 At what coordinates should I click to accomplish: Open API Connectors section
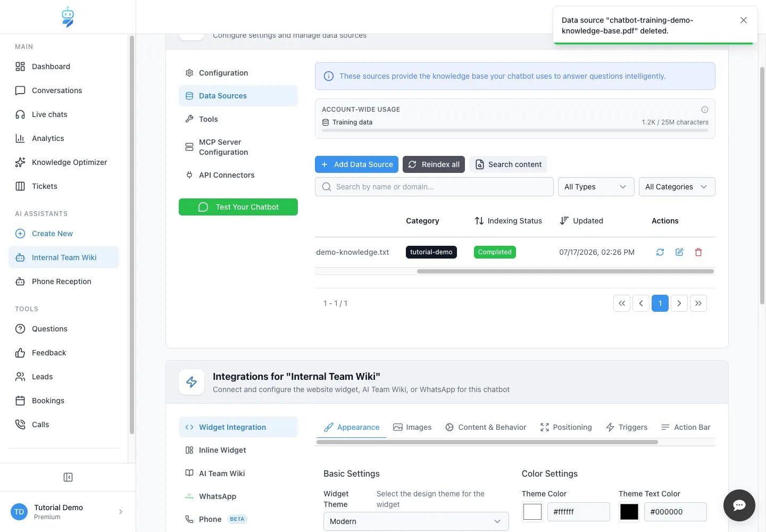pyautogui.click(x=238, y=175)
